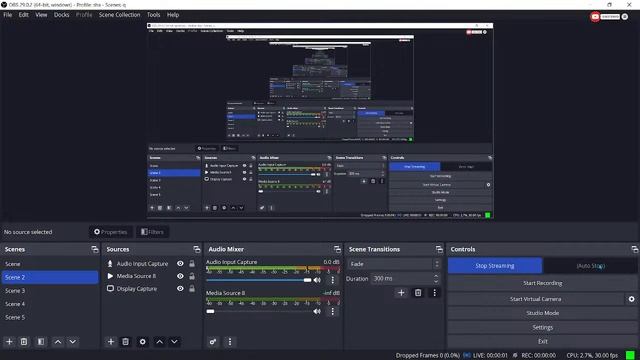640x360 pixels.
Task: Move source up arrow in Sources dock
Action: tap(160, 342)
